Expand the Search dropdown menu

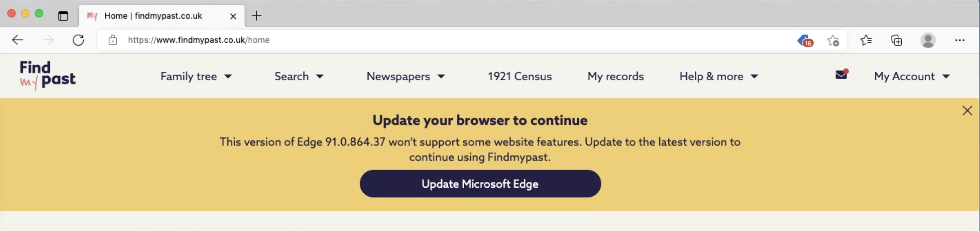(x=299, y=77)
